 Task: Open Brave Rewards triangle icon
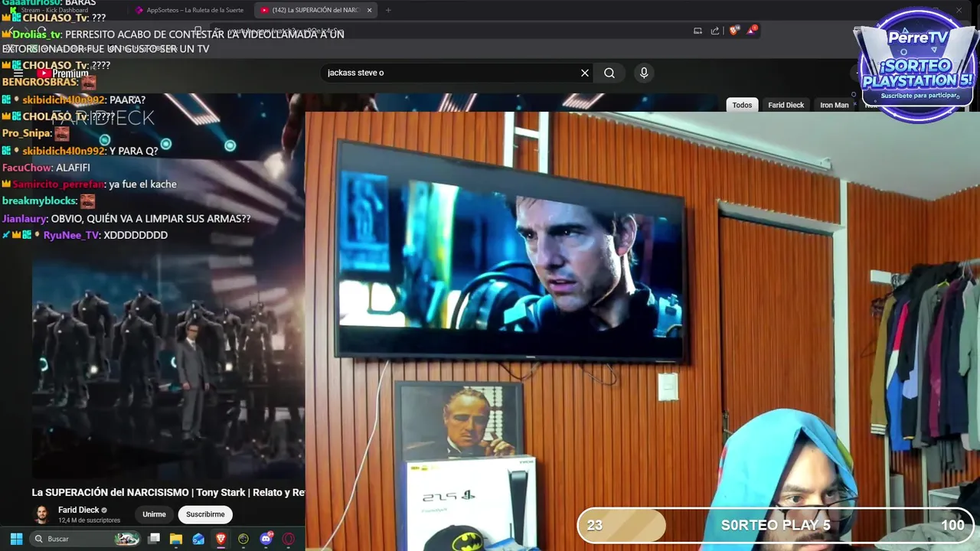753,31
